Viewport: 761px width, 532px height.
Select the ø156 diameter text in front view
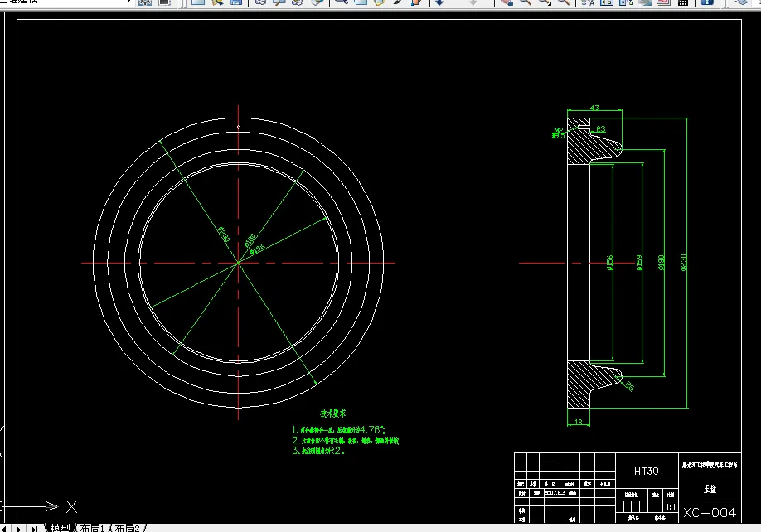(258, 249)
